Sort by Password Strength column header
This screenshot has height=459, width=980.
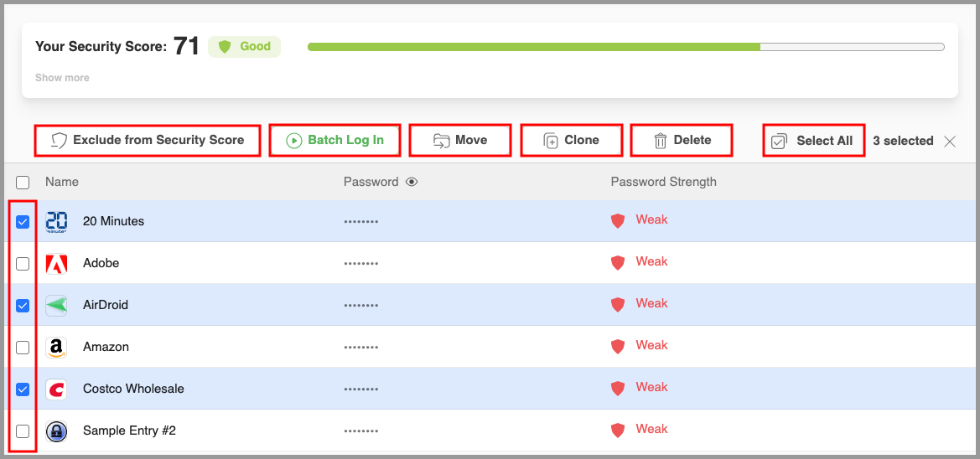coord(663,183)
